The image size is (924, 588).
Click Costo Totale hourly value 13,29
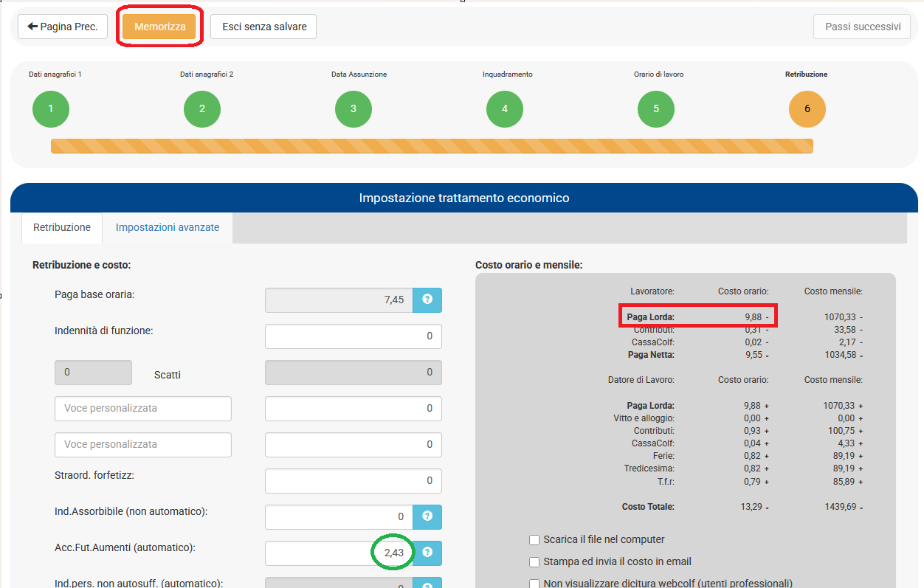pos(752,507)
